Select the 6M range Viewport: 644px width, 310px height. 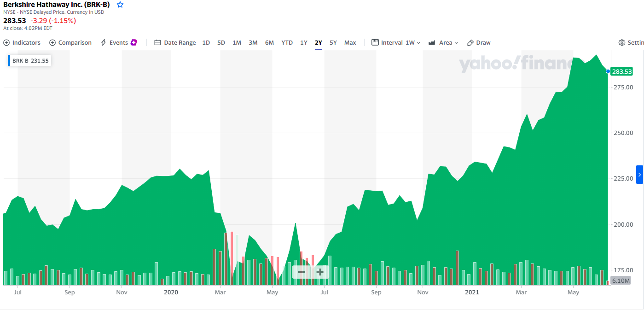(269, 42)
